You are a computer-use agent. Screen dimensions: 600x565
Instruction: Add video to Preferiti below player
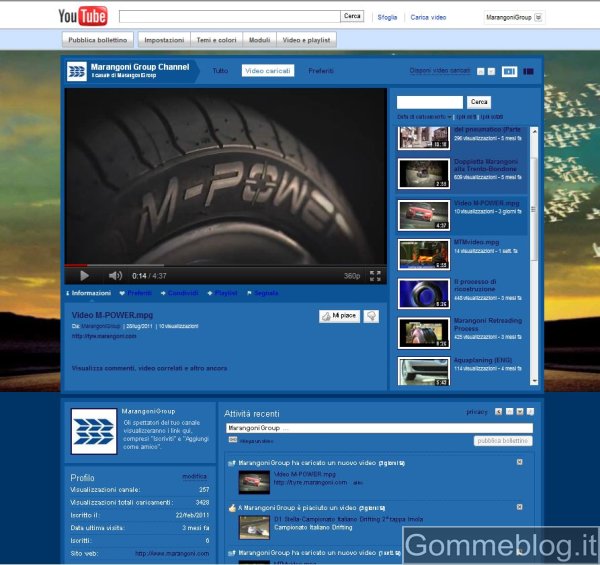tap(136, 293)
